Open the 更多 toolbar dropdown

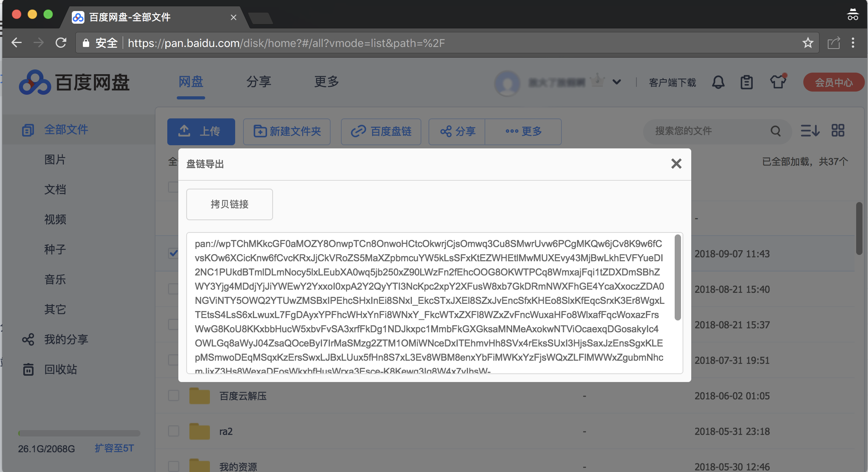[x=523, y=131]
